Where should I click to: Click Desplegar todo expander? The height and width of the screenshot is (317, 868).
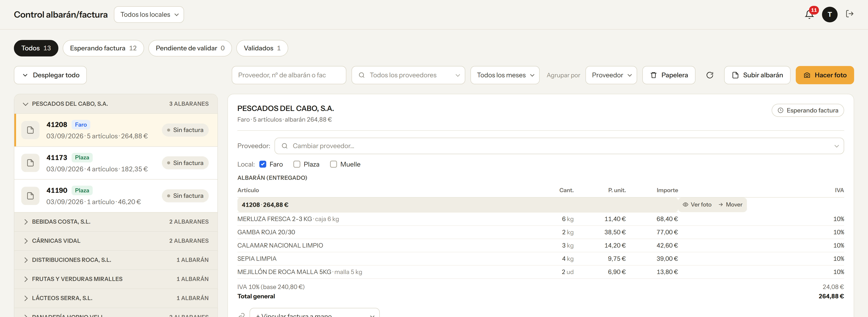click(x=50, y=75)
